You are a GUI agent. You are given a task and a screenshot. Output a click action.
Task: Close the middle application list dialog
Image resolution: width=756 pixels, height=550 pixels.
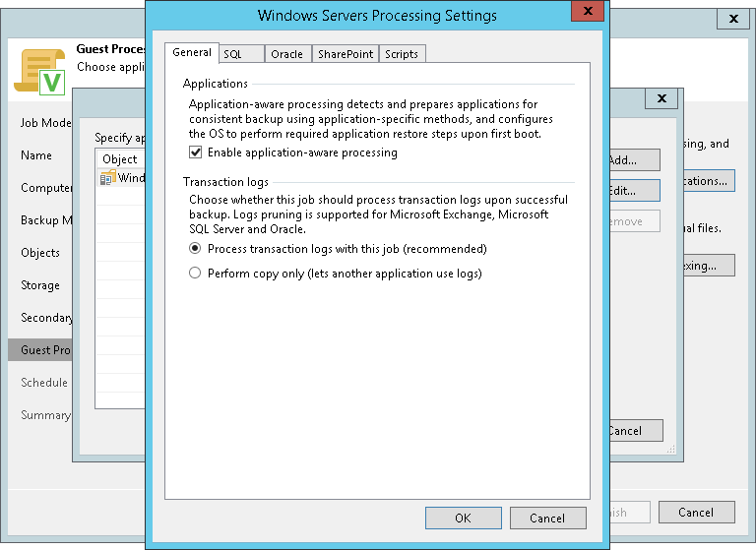[x=661, y=98]
